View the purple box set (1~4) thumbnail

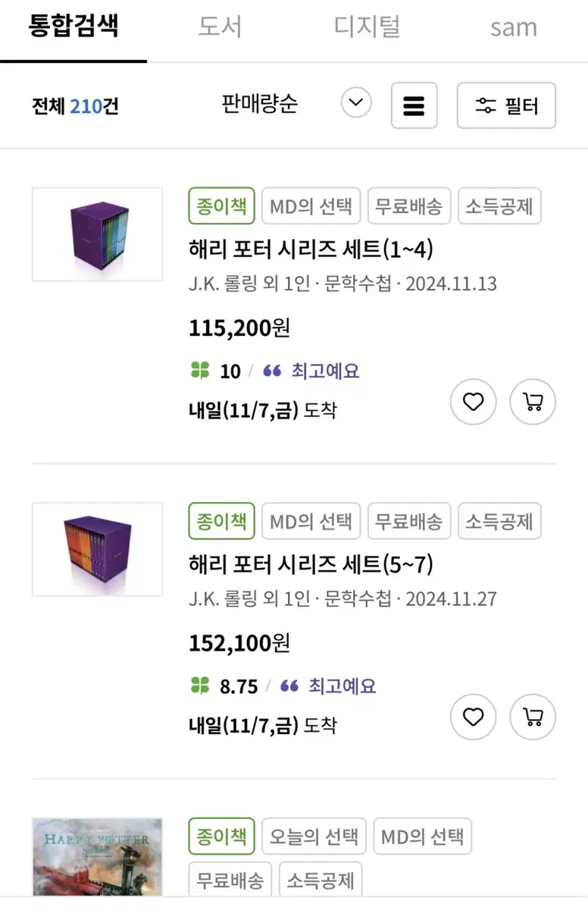[97, 234]
